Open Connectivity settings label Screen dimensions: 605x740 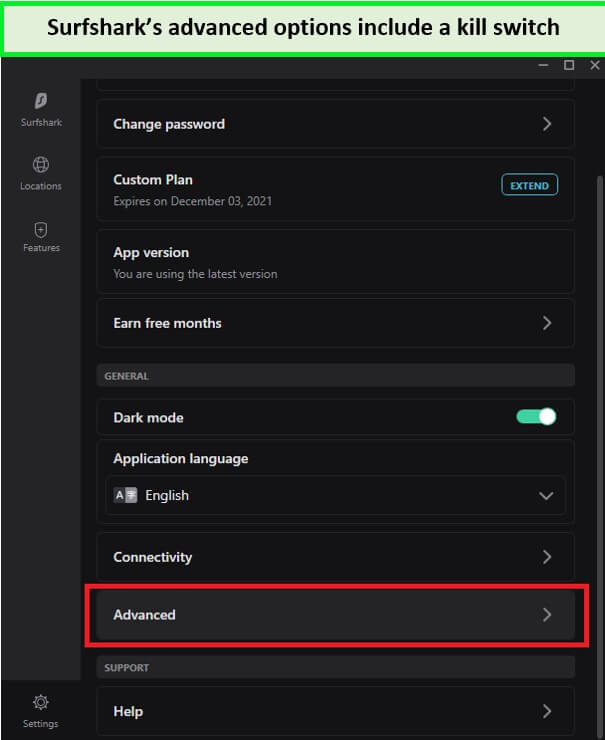(x=152, y=557)
